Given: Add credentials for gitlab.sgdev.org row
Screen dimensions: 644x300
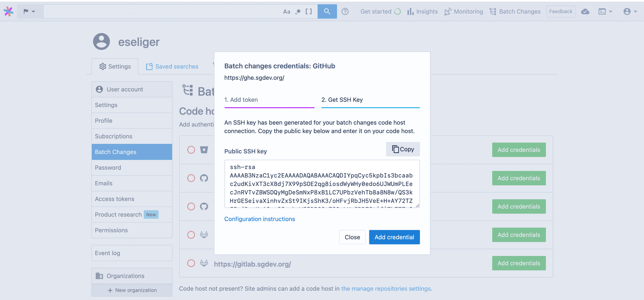Looking at the screenshot, I should tap(519, 263).
